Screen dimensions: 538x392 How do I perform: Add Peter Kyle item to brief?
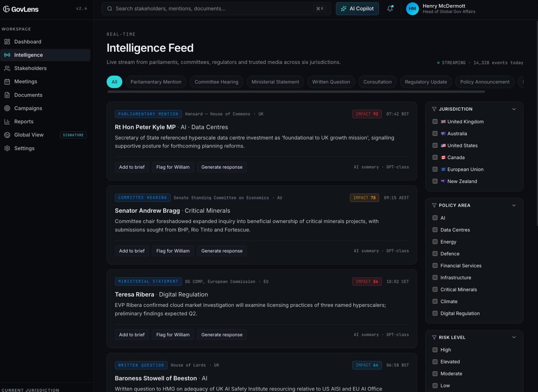tap(132, 167)
